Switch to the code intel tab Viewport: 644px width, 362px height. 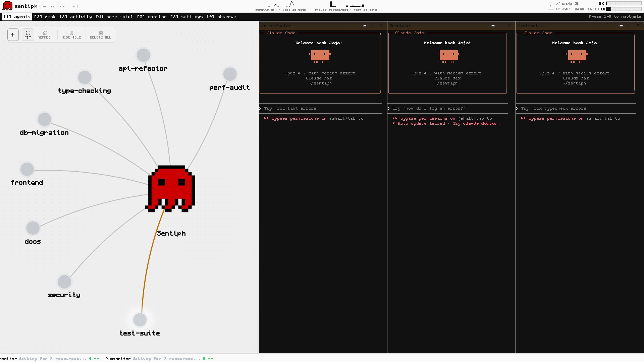[x=114, y=17]
